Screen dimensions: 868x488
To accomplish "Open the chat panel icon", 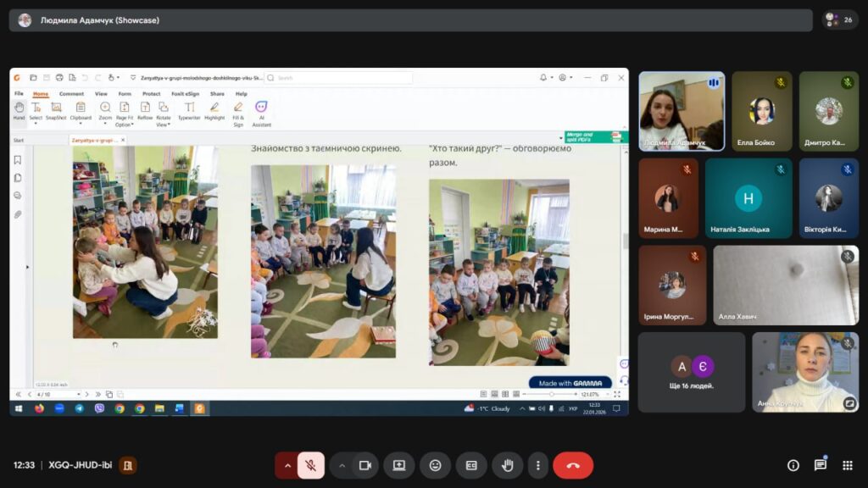I will coord(821,465).
